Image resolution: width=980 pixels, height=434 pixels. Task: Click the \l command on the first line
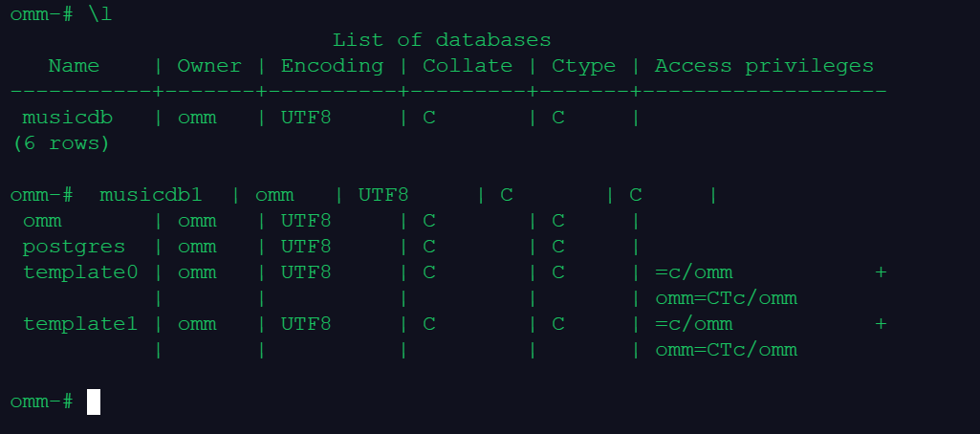coord(99,14)
